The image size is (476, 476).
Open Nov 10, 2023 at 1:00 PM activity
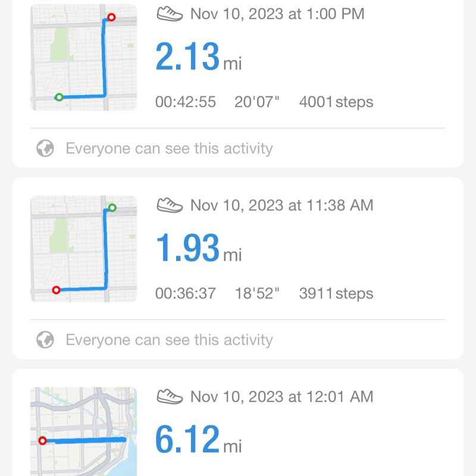pyautogui.click(x=277, y=14)
